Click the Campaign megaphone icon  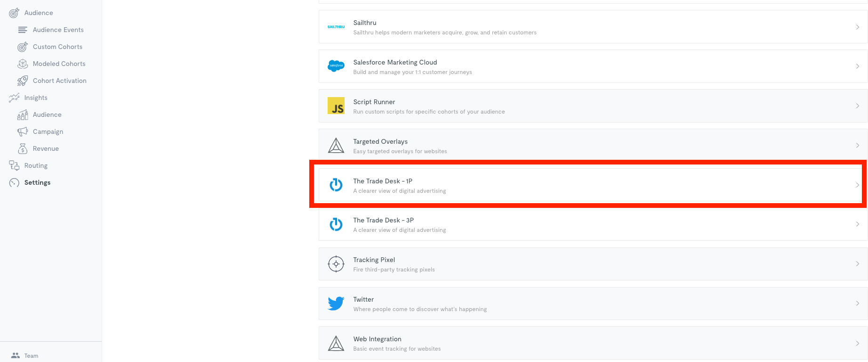point(23,132)
